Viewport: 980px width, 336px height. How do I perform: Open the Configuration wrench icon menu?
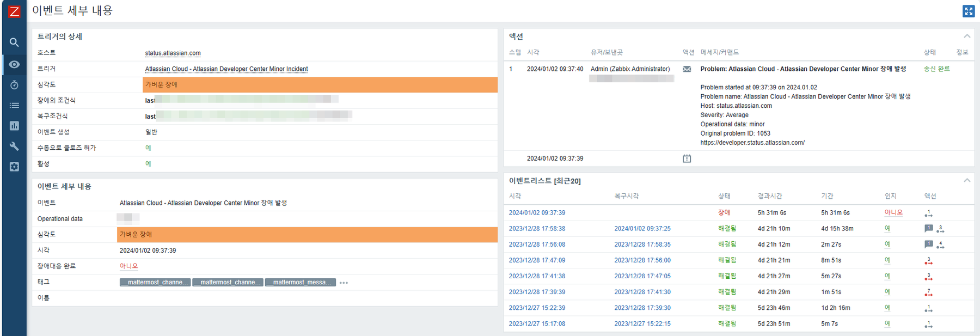coord(14,146)
